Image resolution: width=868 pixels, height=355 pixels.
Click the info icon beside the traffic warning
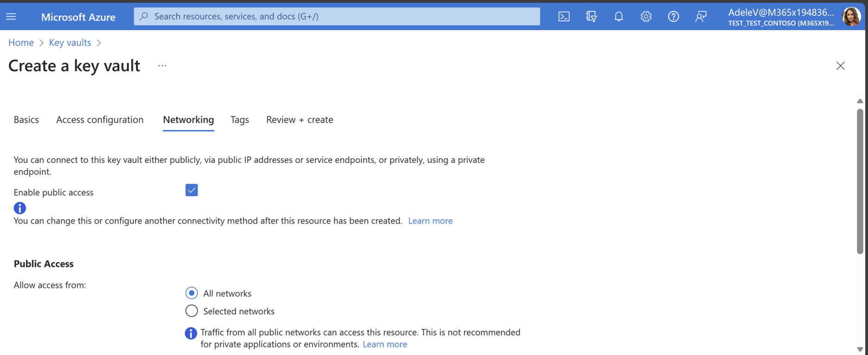(x=191, y=333)
